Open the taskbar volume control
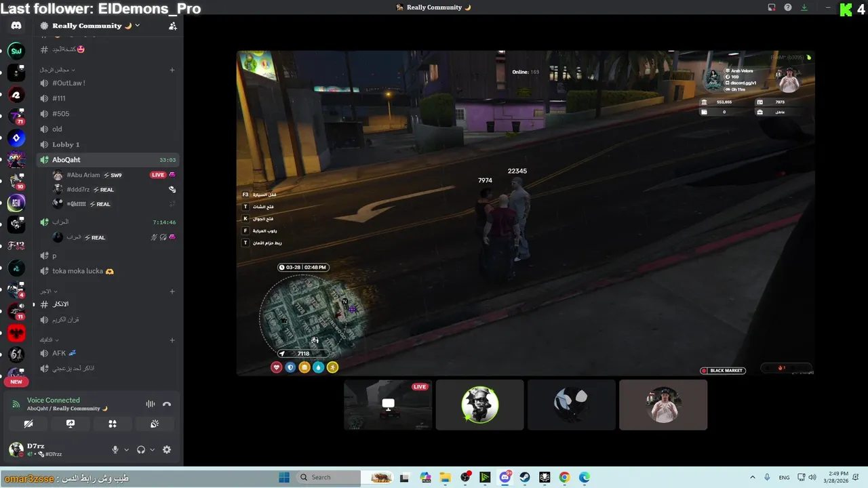The width and height of the screenshot is (868, 488). [x=812, y=477]
